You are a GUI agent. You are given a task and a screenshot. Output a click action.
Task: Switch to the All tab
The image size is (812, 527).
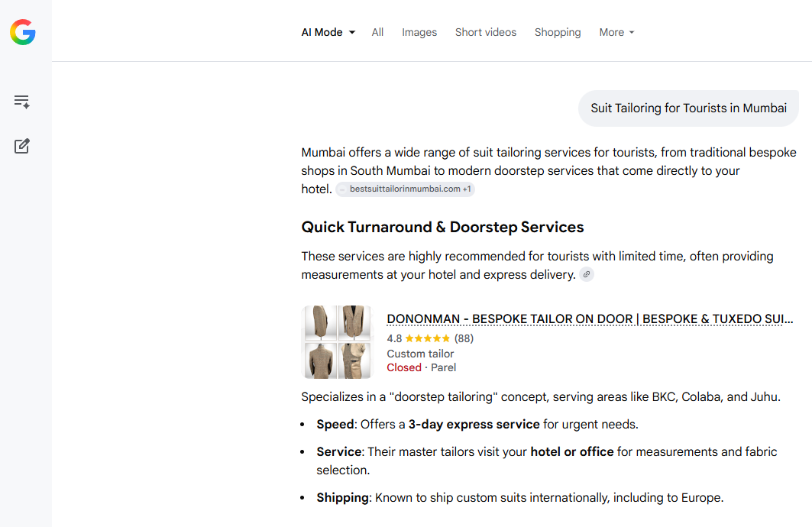tap(377, 32)
